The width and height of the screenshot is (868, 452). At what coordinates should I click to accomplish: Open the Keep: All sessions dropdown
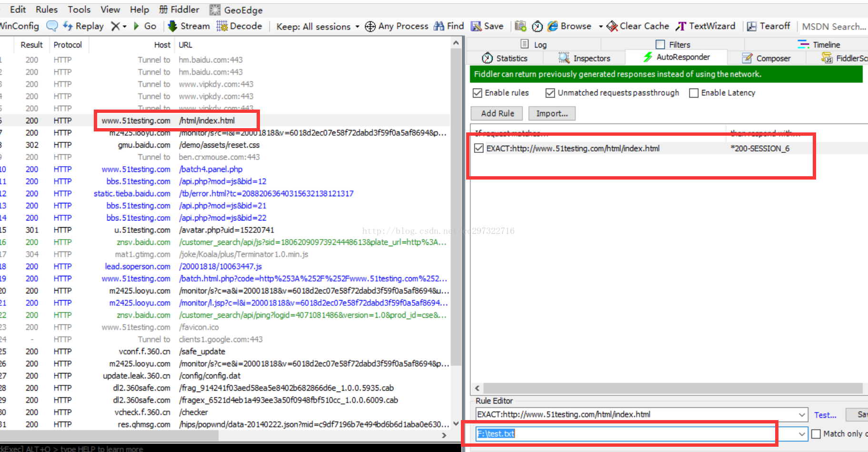pos(318,27)
